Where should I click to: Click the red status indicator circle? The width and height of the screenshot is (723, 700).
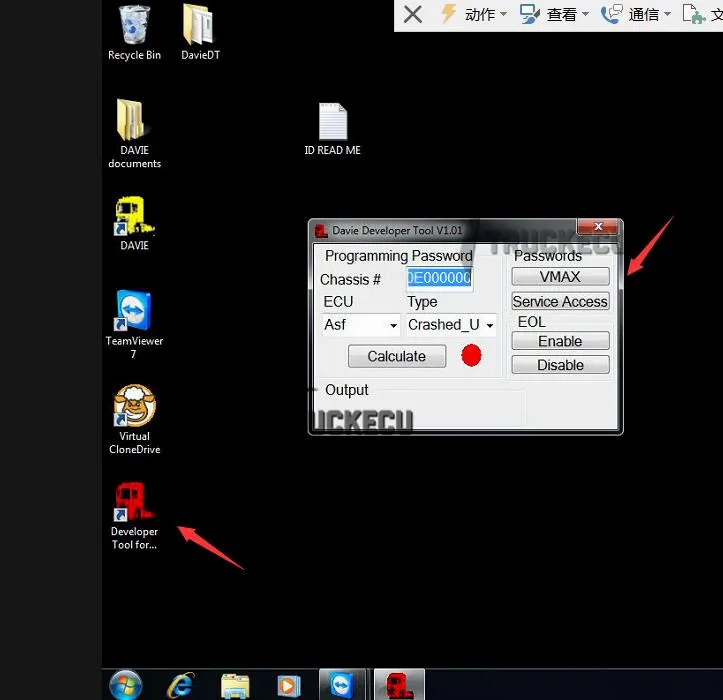point(471,356)
